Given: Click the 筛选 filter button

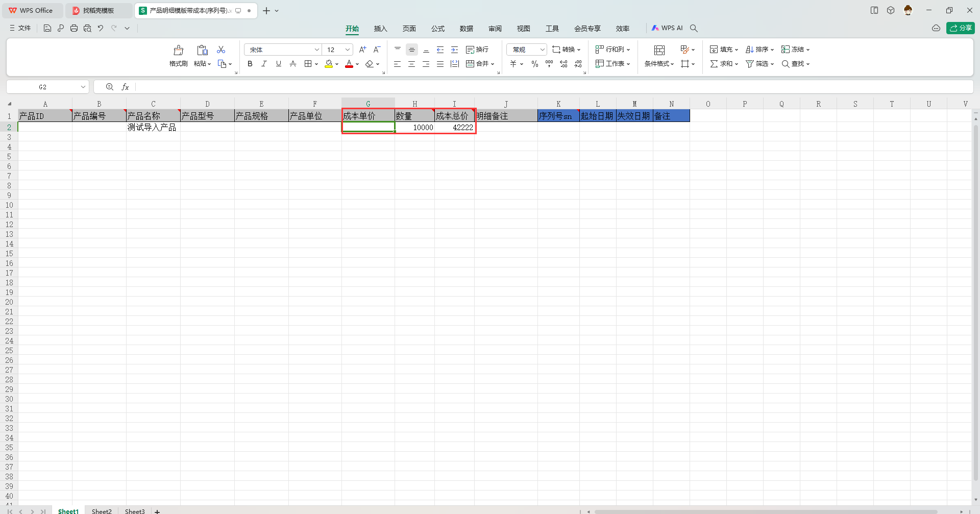Looking at the screenshot, I should pos(759,64).
